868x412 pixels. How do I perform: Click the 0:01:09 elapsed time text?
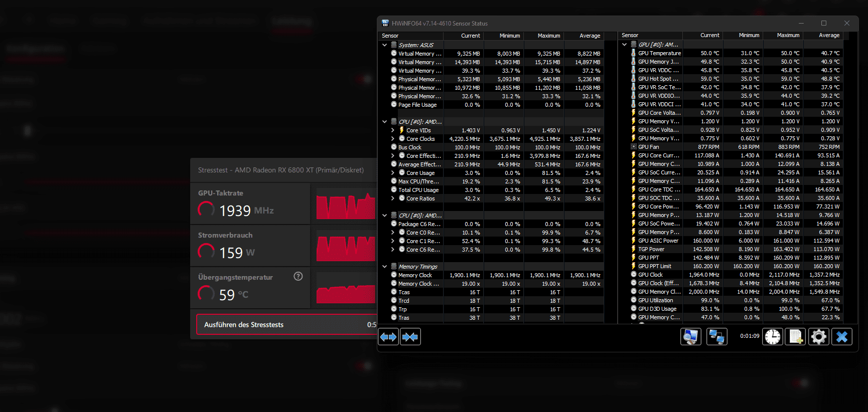point(750,336)
